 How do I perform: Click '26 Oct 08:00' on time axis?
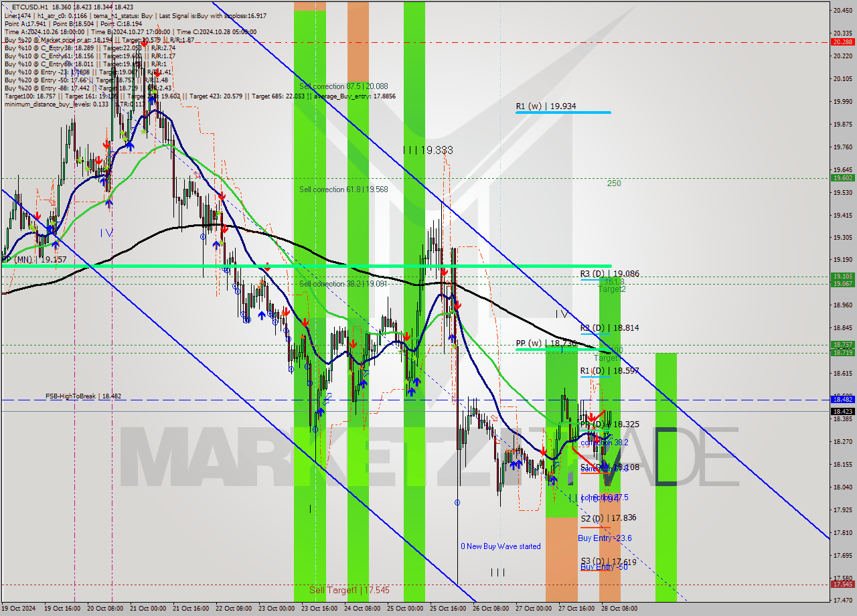(491, 609)
